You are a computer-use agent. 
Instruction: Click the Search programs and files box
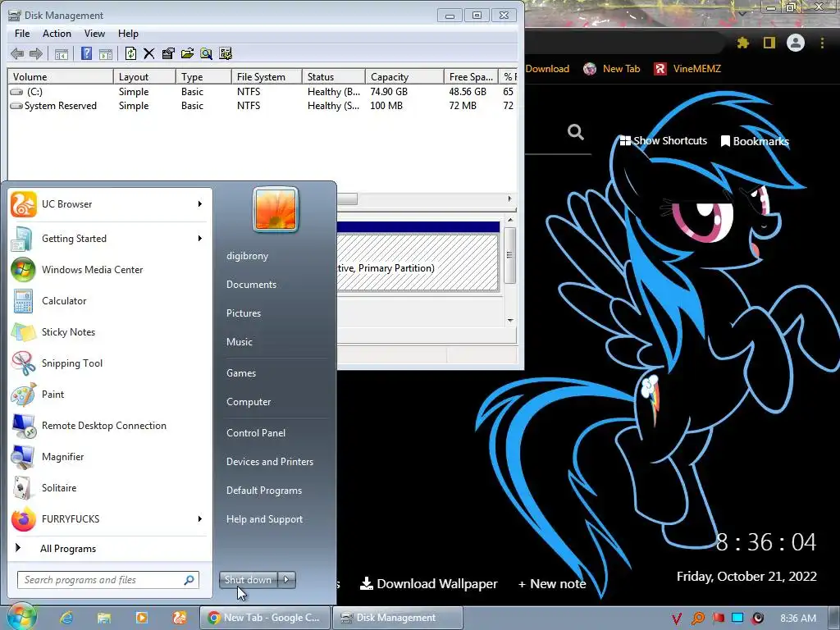pos(108,580)
